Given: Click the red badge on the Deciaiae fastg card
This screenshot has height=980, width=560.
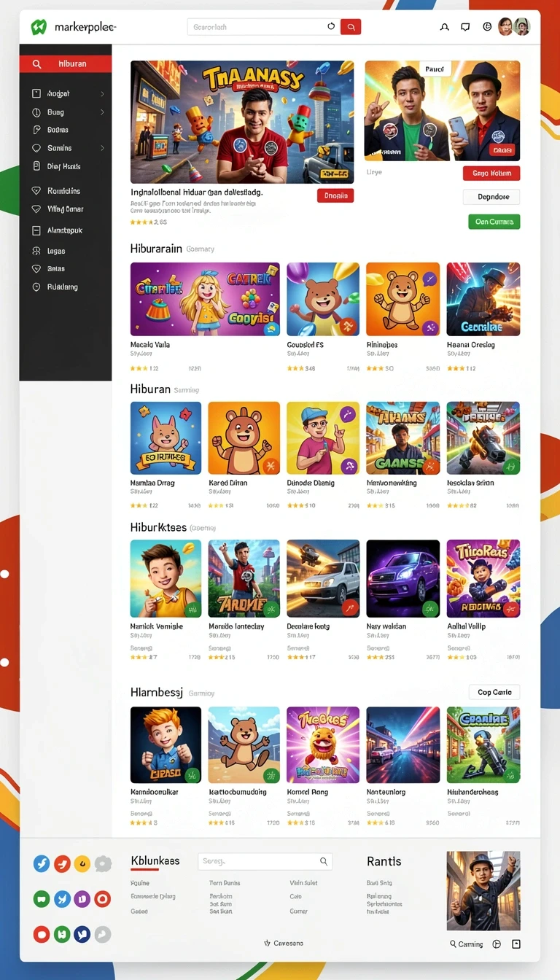Looking at the screenshot, I should pos(351,608).
